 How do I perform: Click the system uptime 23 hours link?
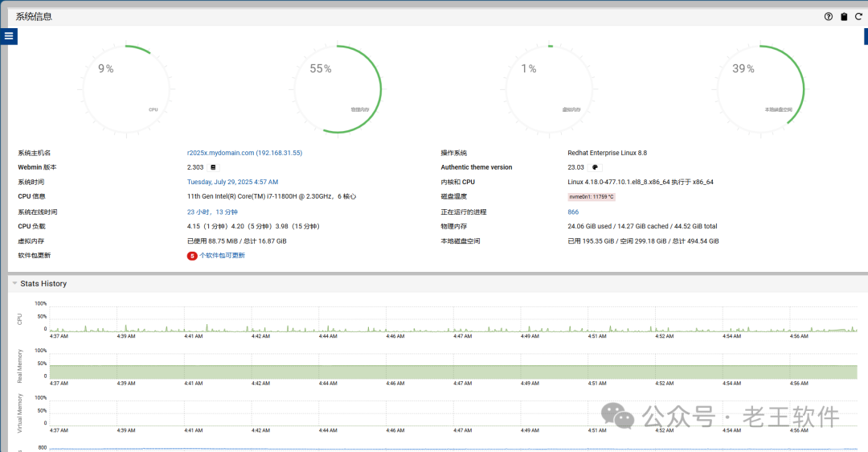tap(211, 212)
